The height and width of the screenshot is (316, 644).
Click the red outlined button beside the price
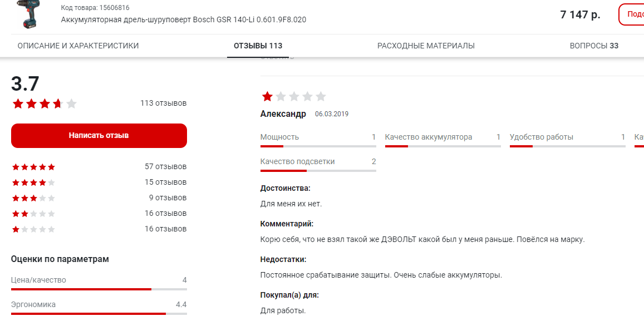click(x=631, y=14)
